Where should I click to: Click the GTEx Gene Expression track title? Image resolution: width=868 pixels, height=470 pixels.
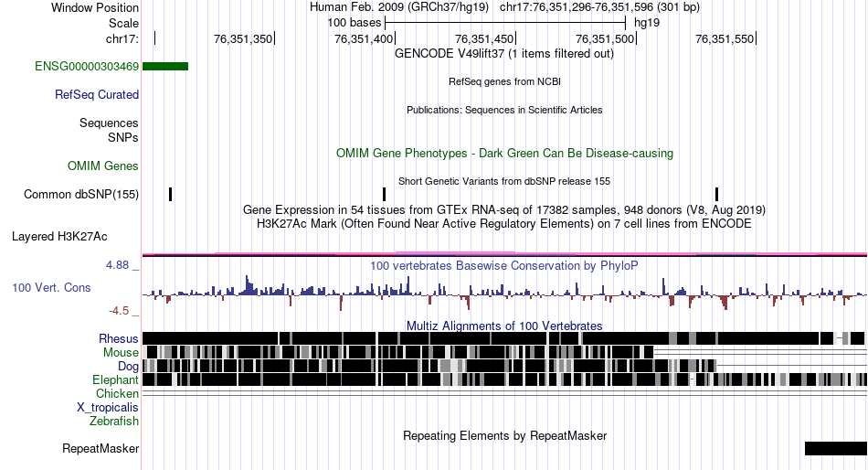(x=504, y=210)
